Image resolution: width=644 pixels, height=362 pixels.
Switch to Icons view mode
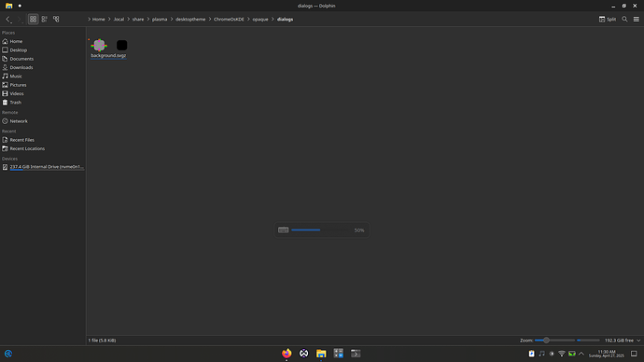pyautogui.click(x=33, y=19)
